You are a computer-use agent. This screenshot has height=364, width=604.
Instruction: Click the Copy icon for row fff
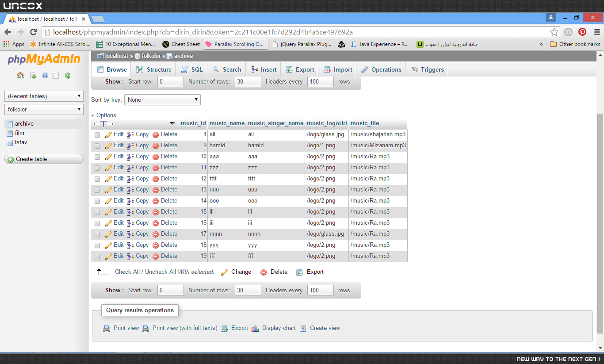(x=130, y=256)
